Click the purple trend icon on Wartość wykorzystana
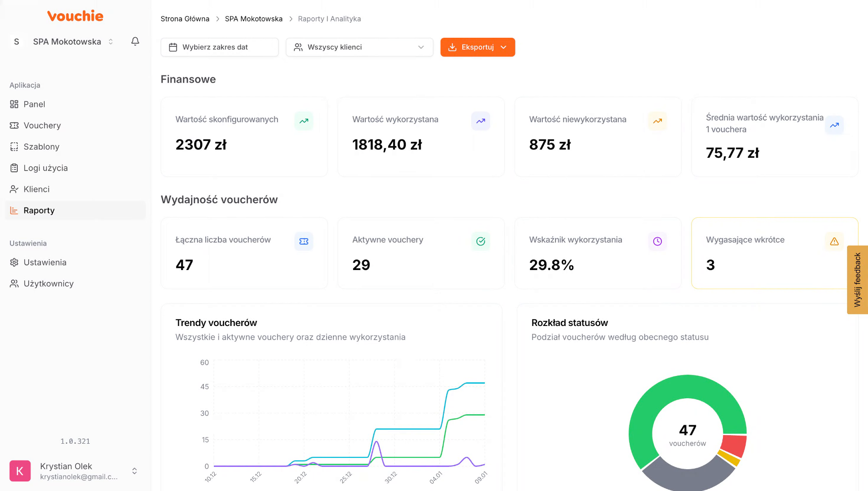 tap(480, 121)
